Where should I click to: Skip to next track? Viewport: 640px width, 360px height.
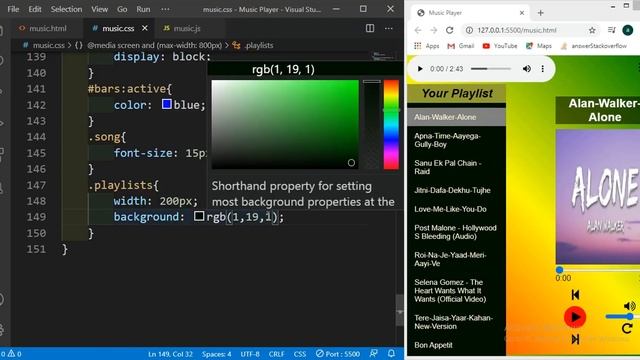click(575, 339)
